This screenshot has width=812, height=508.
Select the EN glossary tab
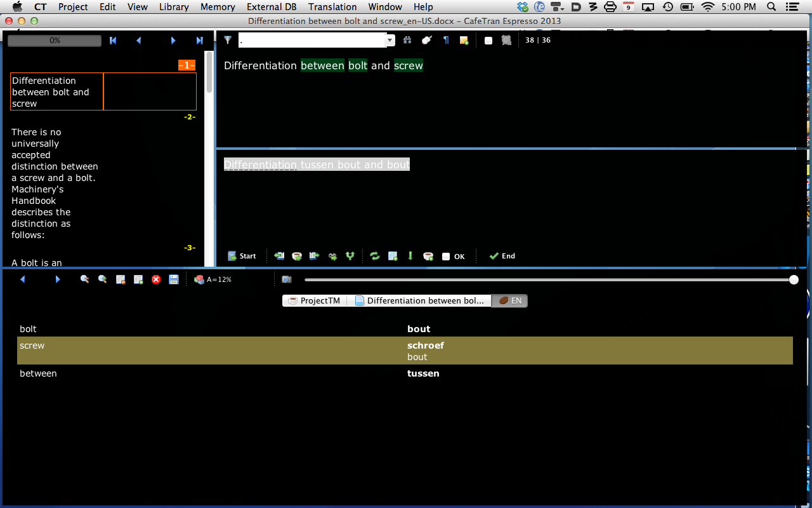[x=510, y=301]
